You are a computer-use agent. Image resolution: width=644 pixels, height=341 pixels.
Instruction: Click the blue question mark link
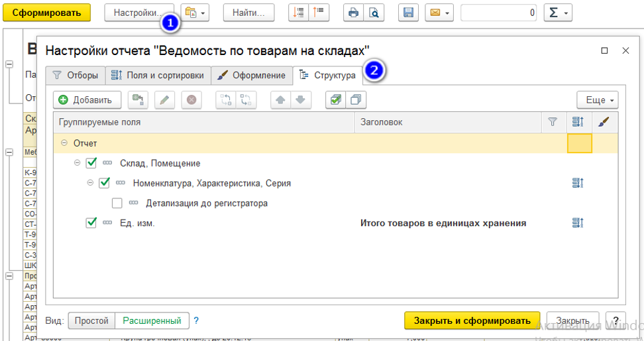[196, 320]
